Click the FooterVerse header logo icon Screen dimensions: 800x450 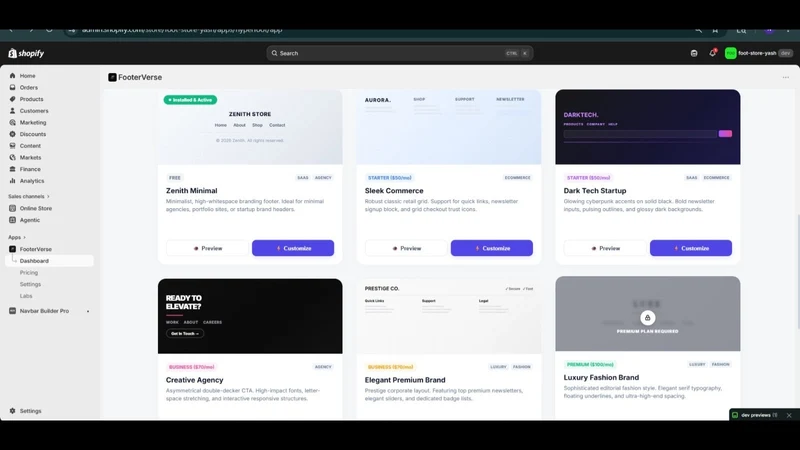[x=112, y=78]
